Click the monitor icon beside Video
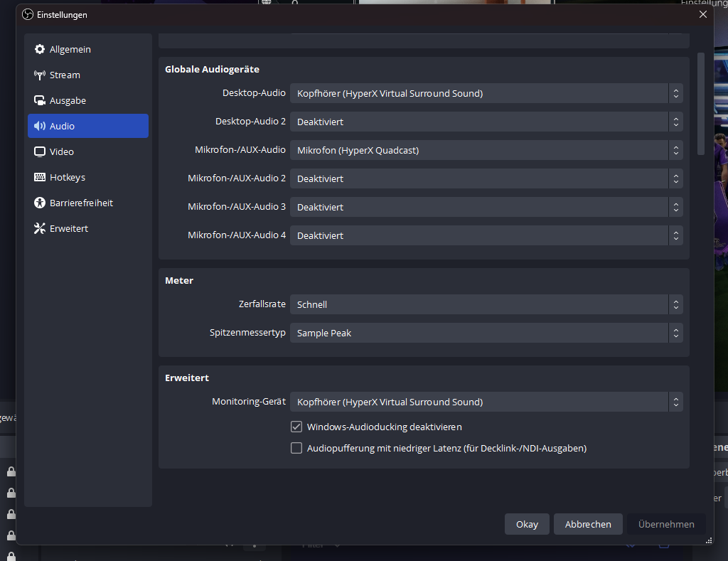This screenshot has width=728, height=561. 40,152
